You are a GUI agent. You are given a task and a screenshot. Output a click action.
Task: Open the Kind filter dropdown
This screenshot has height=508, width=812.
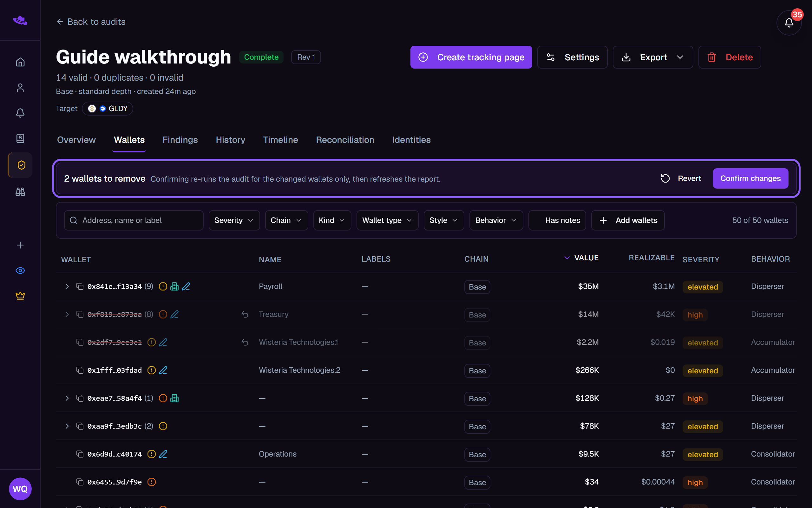coord(332,220)
